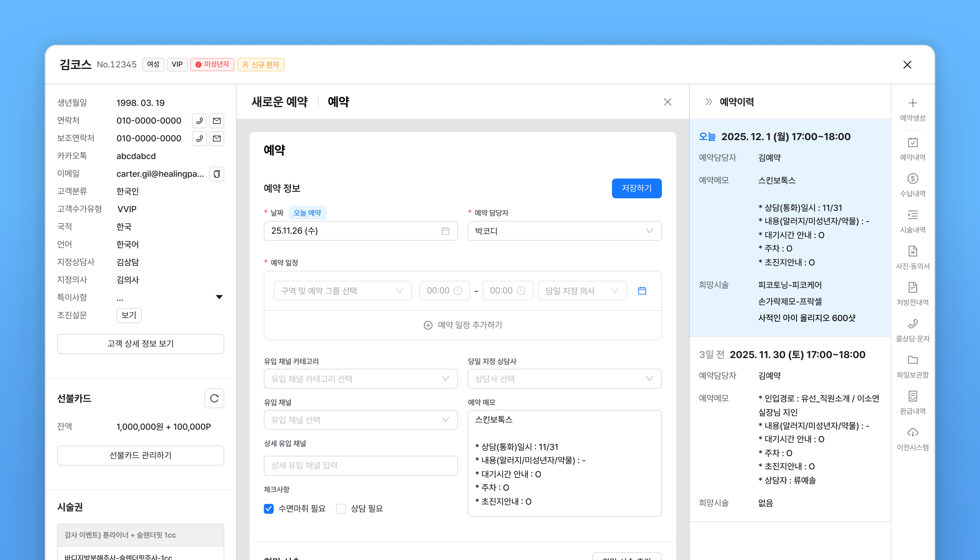
Task: Open blue calendar icon in 예약 일정 row
Action: click(642, 291)
